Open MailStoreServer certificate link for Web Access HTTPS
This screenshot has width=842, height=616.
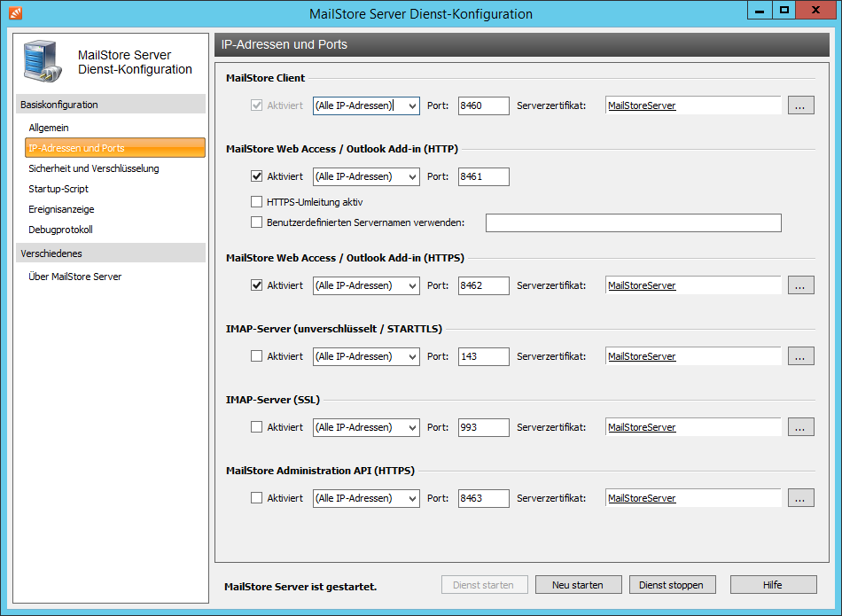pyautogui.click(x=642, y=285)
